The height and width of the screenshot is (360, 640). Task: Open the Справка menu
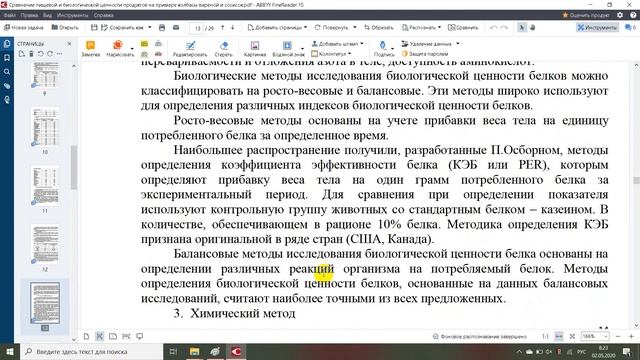pos(103,15)
